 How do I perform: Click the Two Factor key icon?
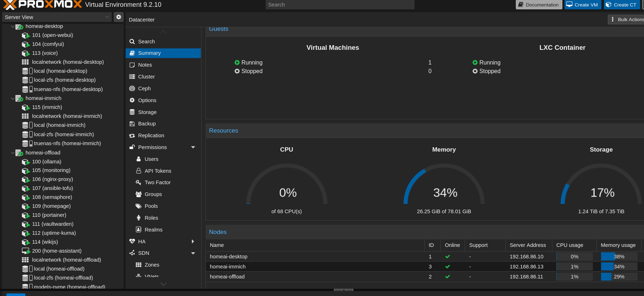click(x=139, y=182)
